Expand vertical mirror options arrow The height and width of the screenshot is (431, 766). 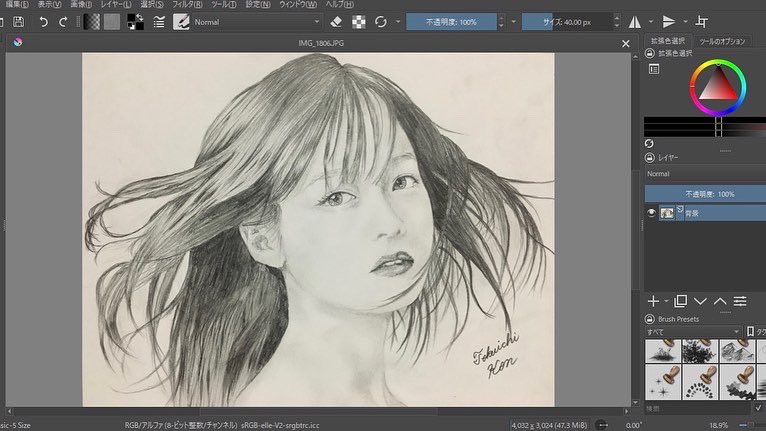click(x=685, y=22)
